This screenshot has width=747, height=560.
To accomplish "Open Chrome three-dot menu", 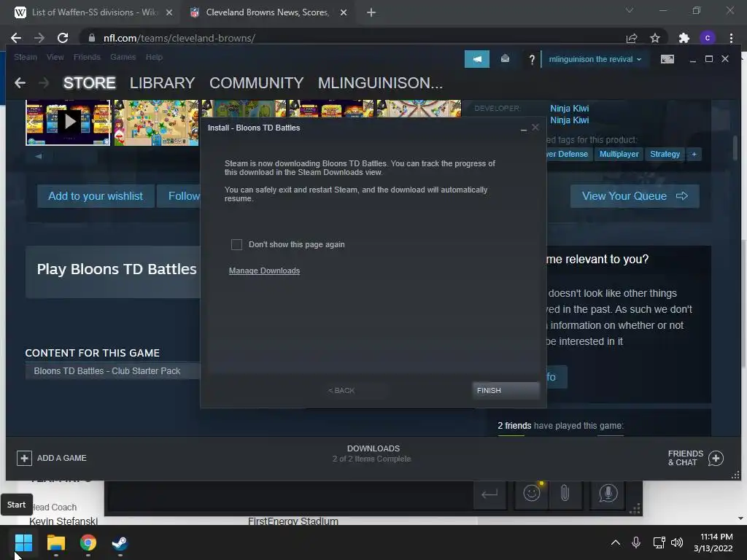I will 731,38.
